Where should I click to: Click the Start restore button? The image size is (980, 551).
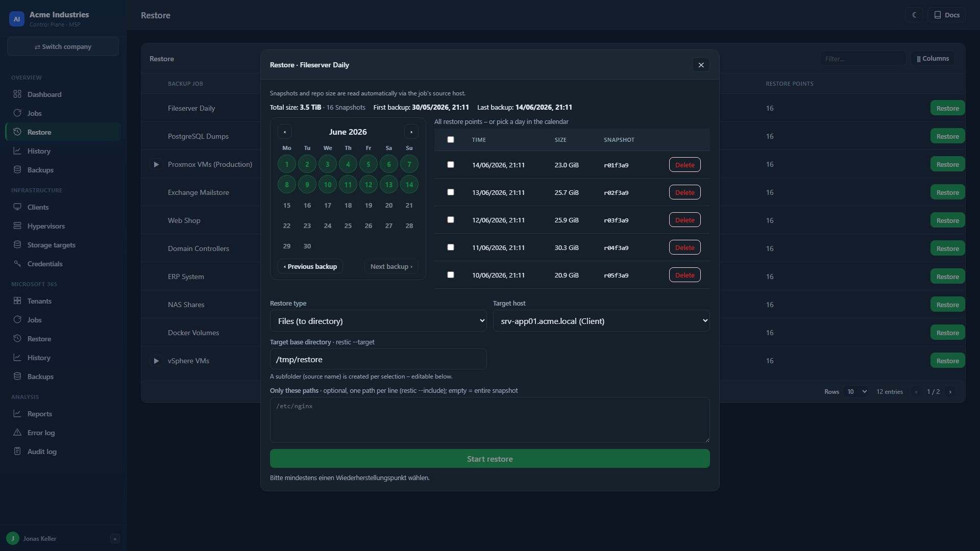point(490,459)
